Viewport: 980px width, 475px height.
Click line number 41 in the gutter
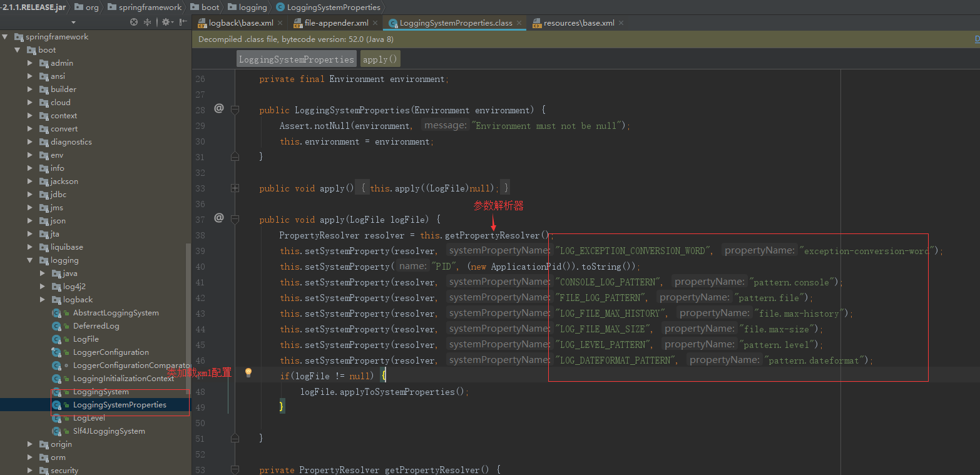(x=200, y=282)
